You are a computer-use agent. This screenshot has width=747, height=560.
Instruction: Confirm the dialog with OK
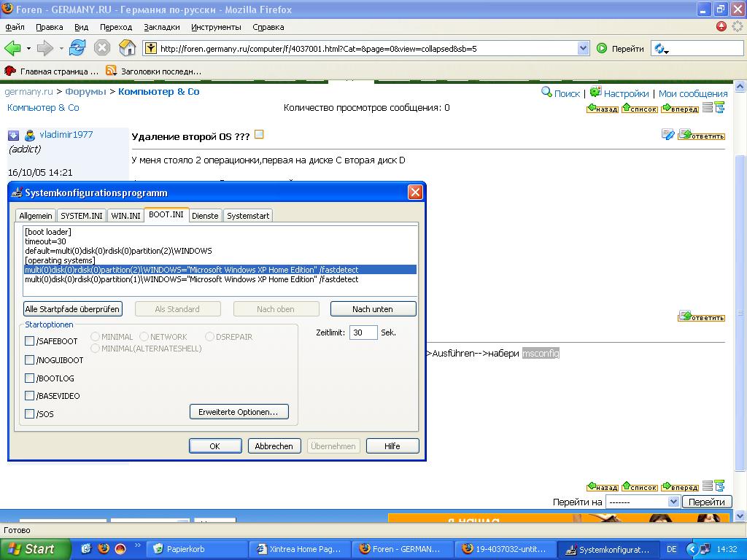[x=215, y=446]
